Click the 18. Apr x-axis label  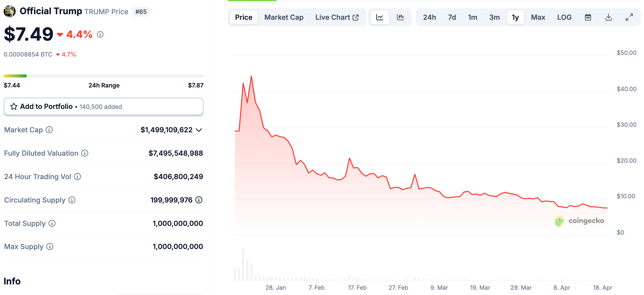(x=602, y=287)
